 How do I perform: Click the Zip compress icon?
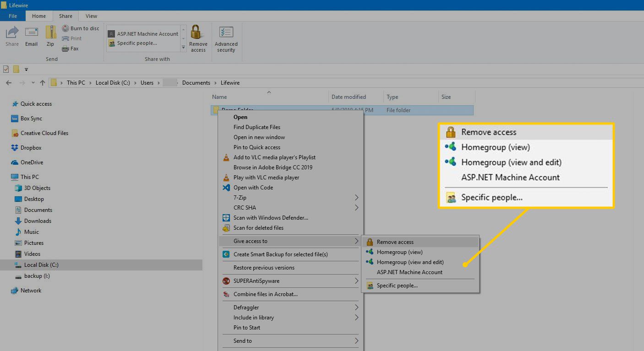pos(50,36)
